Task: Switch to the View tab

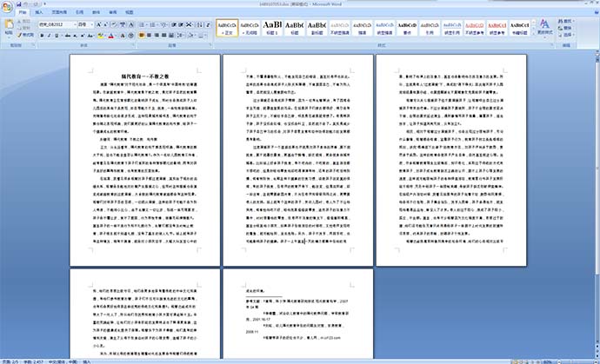Action: pos(130,12)
